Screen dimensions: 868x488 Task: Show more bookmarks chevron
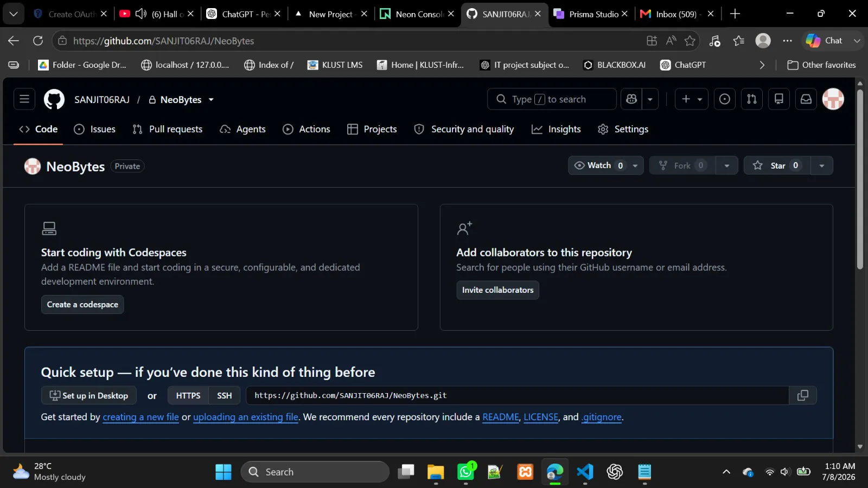point(762,65)
